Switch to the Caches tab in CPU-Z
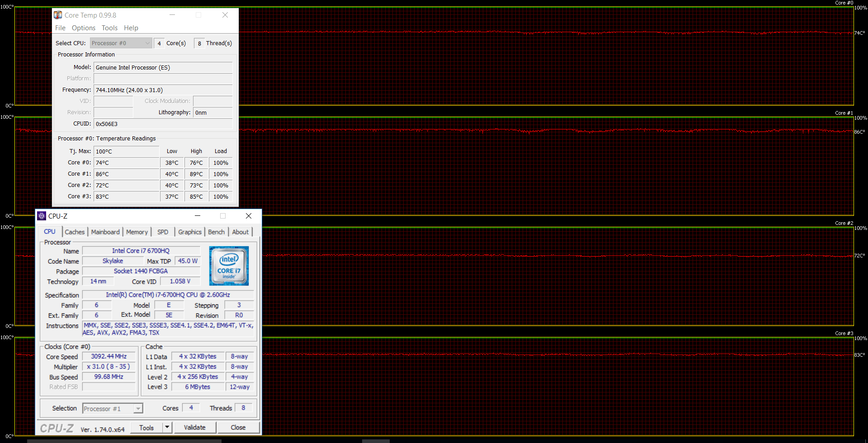Screen dimensions: 868x443 (x=75, y=232)
